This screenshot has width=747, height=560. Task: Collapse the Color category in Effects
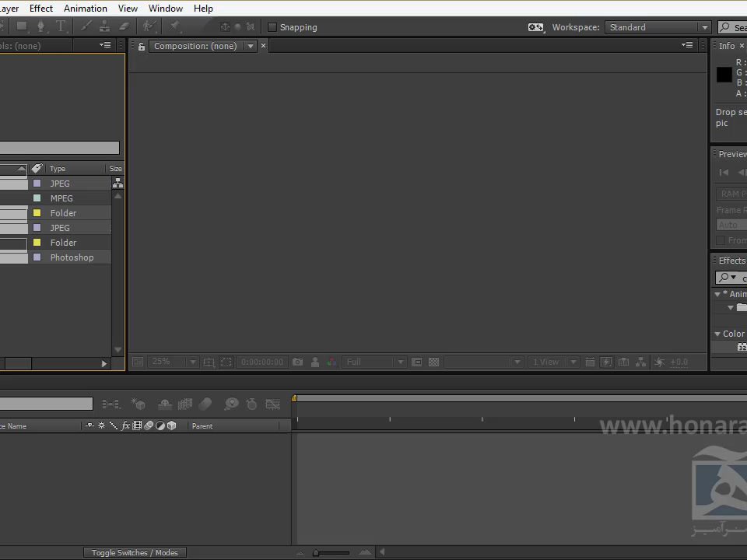tap(717, 334)
